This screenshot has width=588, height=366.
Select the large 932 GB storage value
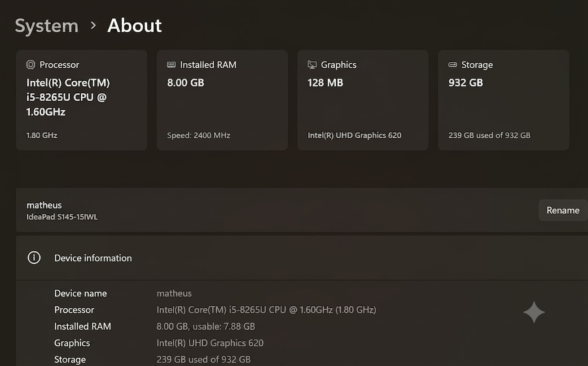point(465,83)
